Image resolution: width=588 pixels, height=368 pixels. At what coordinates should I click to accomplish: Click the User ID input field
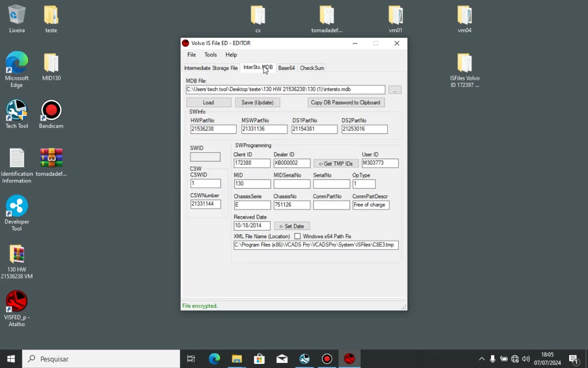[x=380, y=163]
